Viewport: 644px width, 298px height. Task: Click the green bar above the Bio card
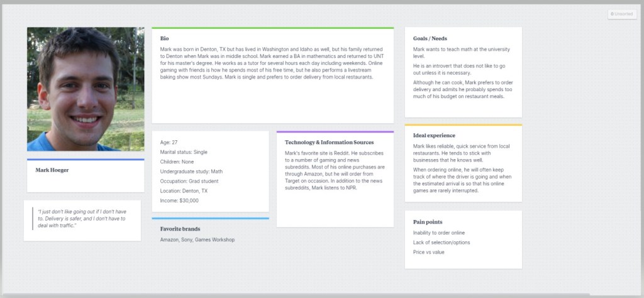point(272,28)
